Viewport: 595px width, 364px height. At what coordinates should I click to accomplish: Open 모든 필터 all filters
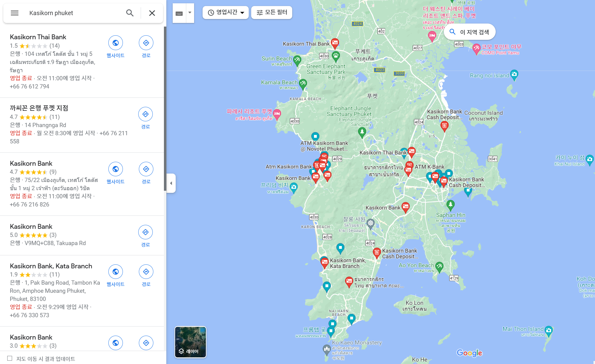click(272, 12)
